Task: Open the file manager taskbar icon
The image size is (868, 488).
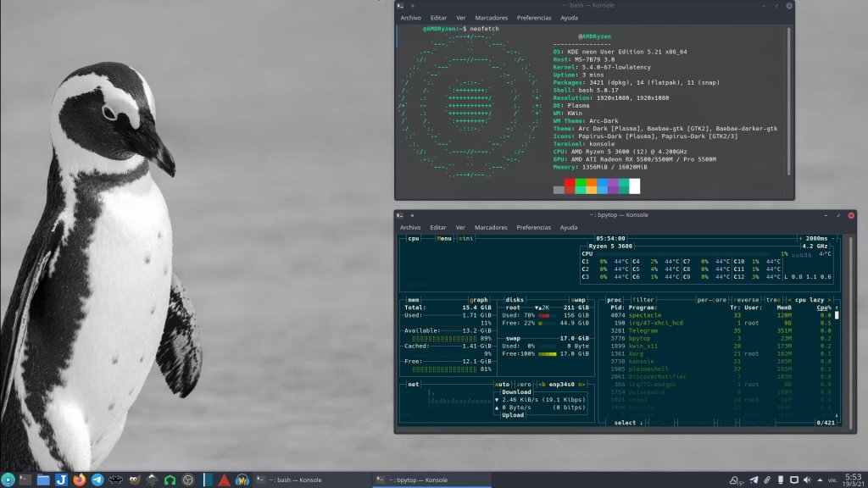Action: point(43,480)
